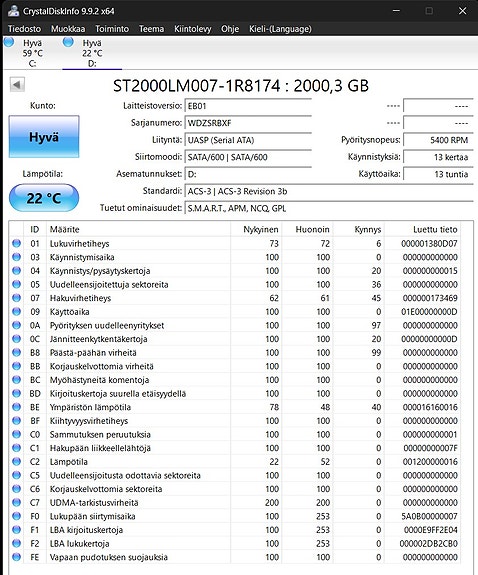Click the Käyttöaika value 13 tuntia

[438, 174]
